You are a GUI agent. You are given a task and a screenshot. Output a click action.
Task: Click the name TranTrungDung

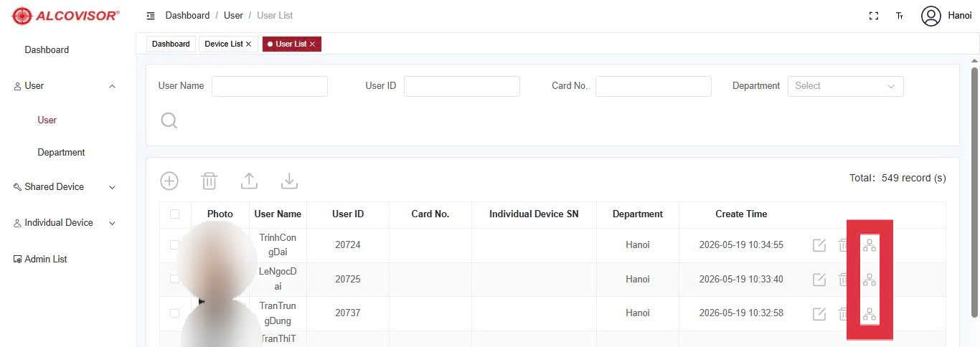click(278, 313)
